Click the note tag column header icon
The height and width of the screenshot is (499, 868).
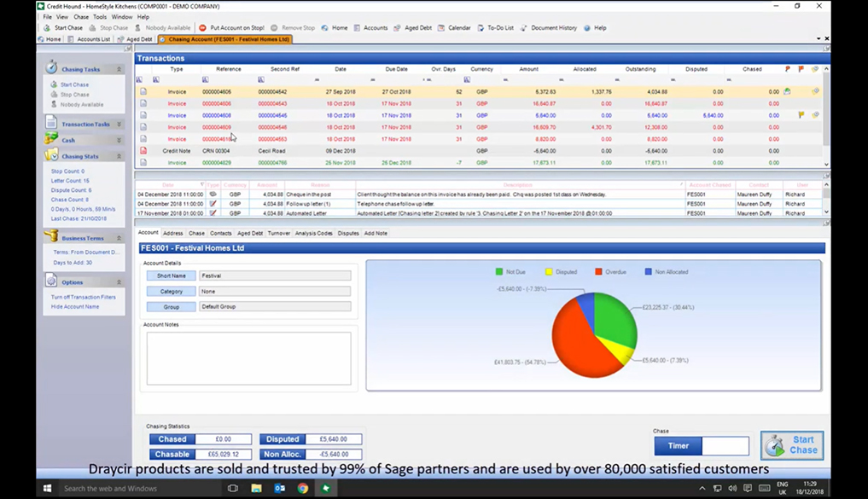815,69
